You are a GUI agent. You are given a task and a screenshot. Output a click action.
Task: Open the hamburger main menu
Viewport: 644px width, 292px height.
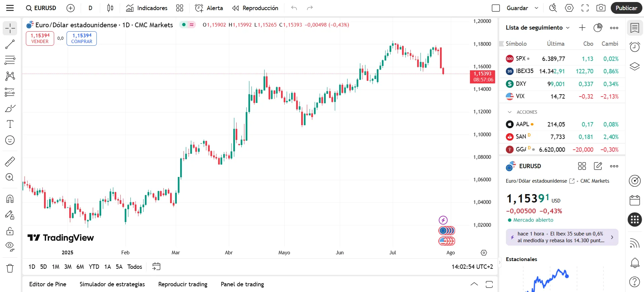(10, 8)
